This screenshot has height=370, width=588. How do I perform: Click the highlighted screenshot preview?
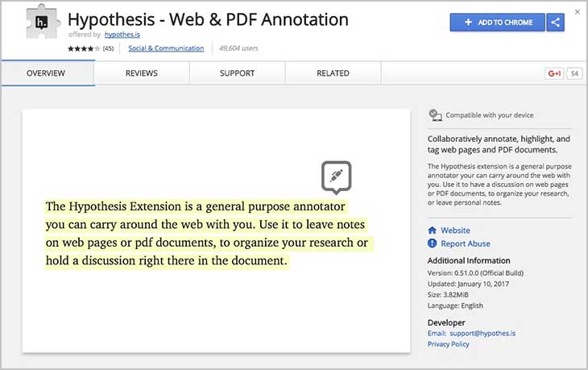pyautogui.click(x=216, y=231)
